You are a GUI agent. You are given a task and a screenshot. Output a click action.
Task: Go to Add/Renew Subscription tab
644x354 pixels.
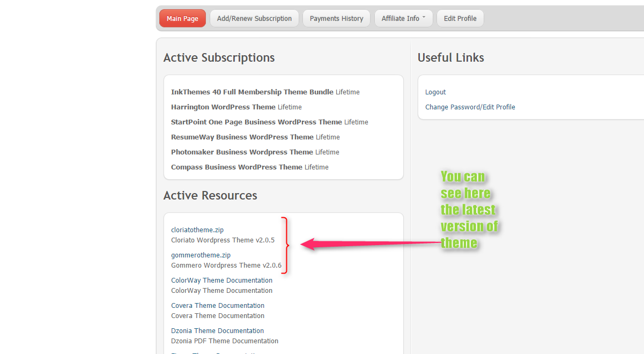tap(254, 18)
